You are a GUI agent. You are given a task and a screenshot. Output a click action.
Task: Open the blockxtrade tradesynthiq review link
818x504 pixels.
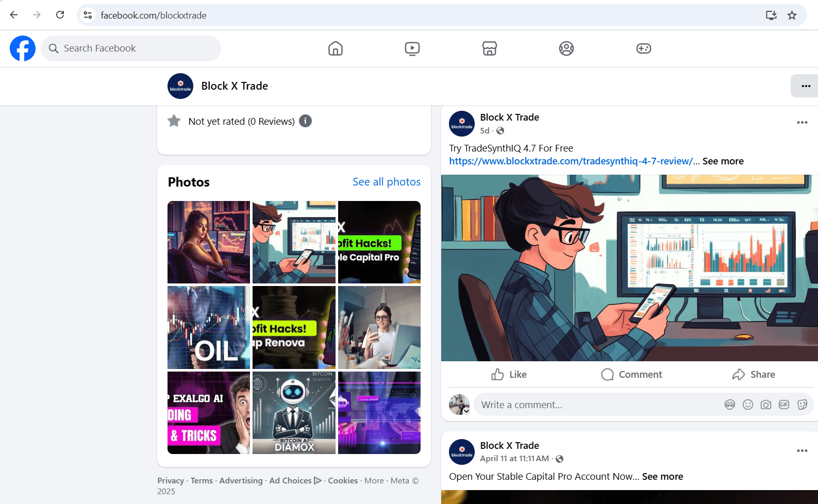click(571, 161)
